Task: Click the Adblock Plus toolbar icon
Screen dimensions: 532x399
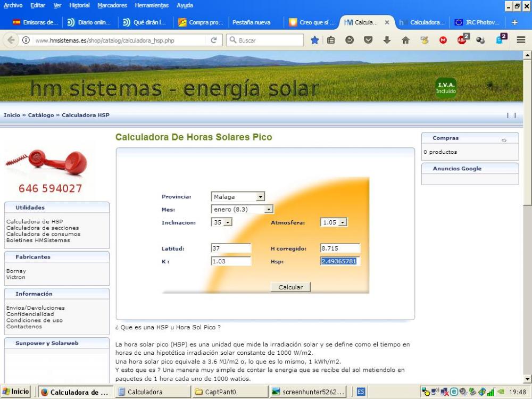Action: point(462,39)
